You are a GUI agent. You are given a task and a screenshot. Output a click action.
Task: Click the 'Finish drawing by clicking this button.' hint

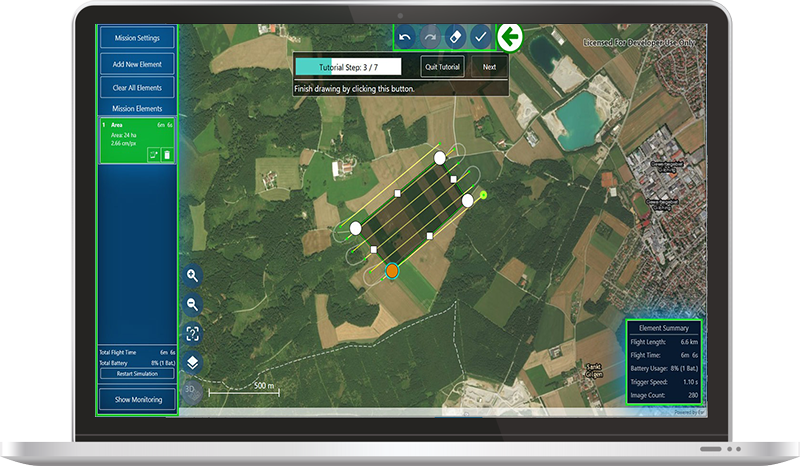[355, 89]
